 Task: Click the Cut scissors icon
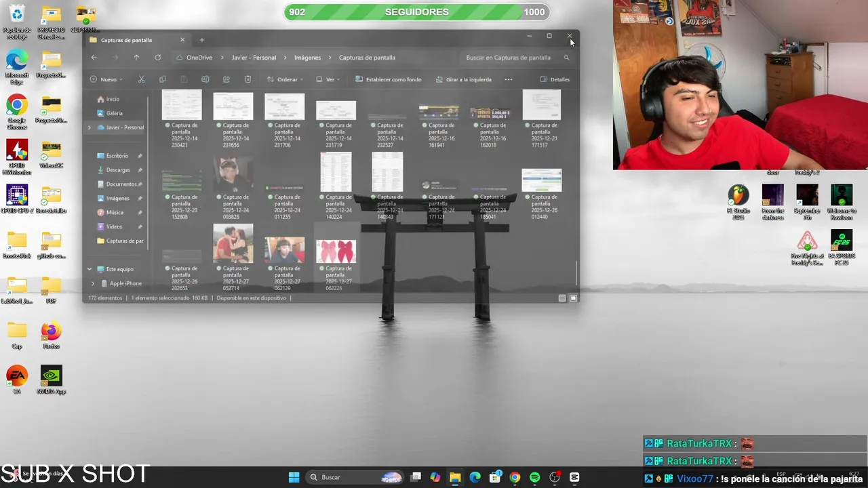(x=141, y=79)
